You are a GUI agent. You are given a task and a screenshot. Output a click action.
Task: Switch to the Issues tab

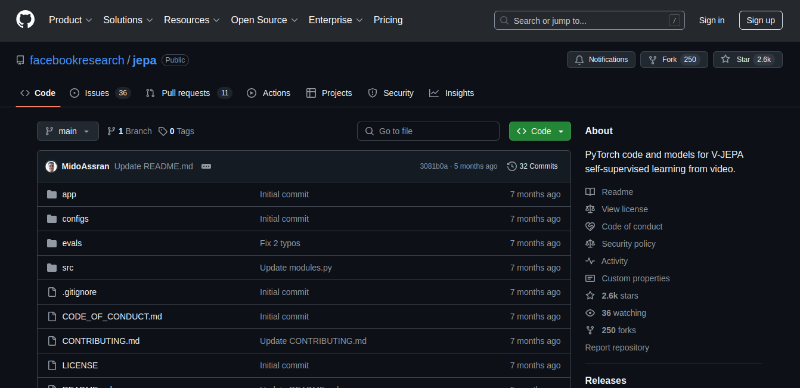click(100, 93)
